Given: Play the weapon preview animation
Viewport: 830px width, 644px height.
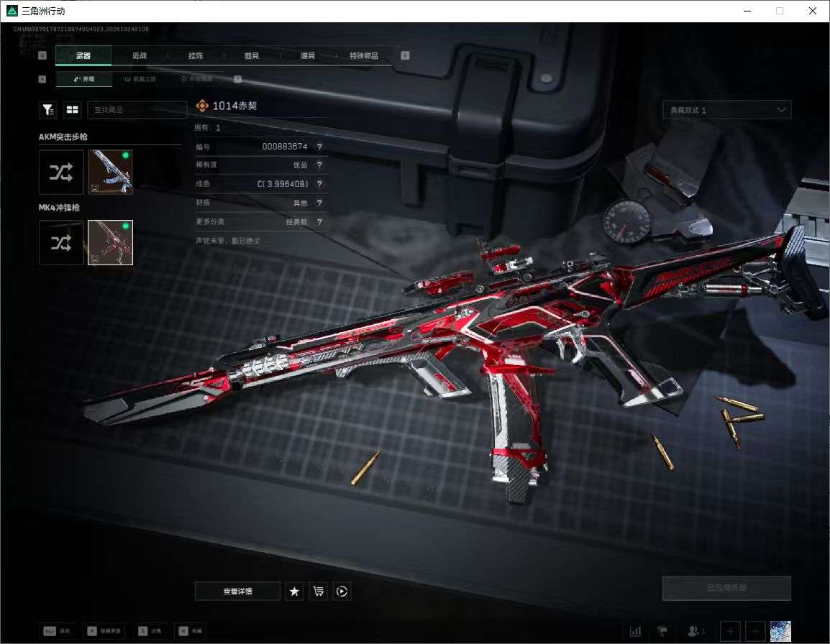Looking at the screenshot, I should pos(342,591).
